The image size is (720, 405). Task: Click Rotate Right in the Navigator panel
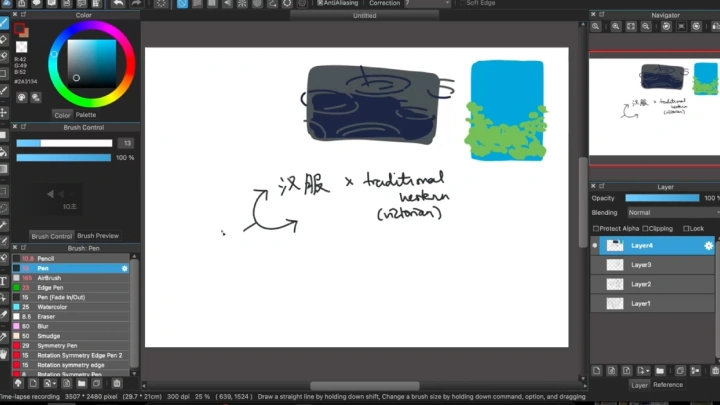coord(697,27)
